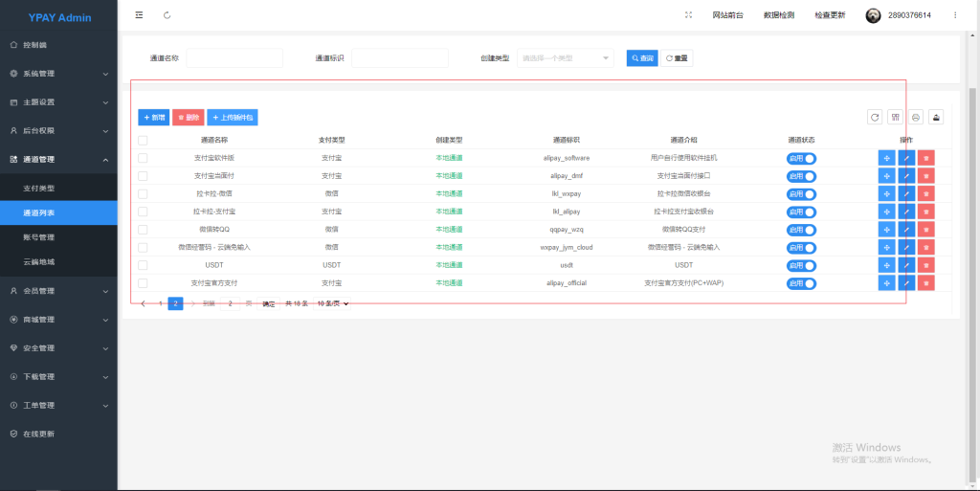
Task: Delete the alipay_official channel with the trash icon
Action: [x=926, y=283]
